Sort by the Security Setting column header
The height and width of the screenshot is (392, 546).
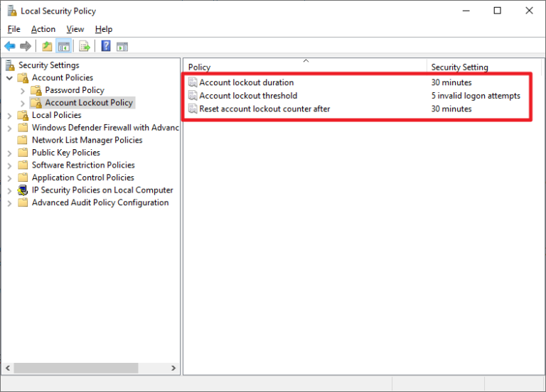(x=484, y=67)
